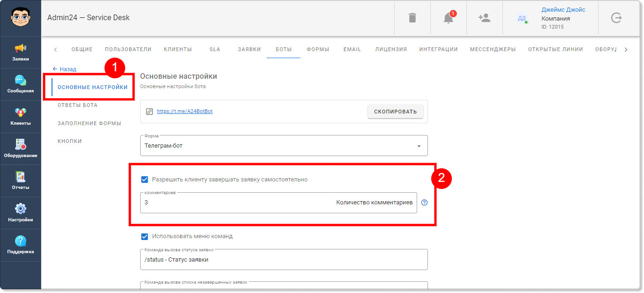Screen dimensions: 644x293
Task: Open Заявки in the left sidebar
Action: click(21, 53)
